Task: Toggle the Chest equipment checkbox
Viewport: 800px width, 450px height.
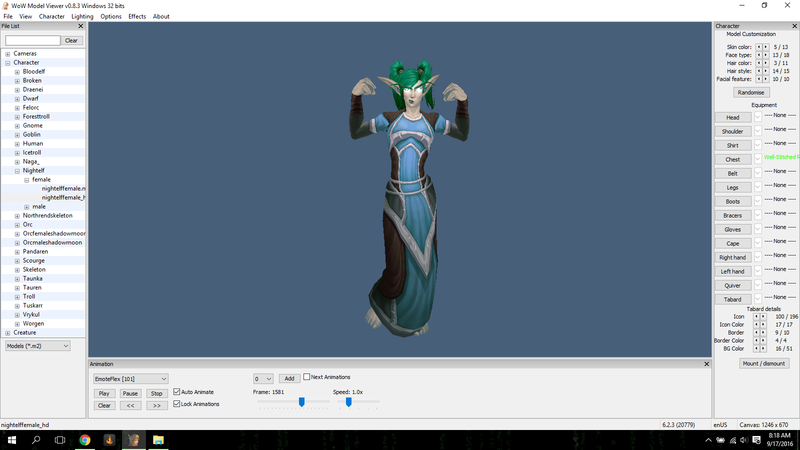Action: coord(758,159)
